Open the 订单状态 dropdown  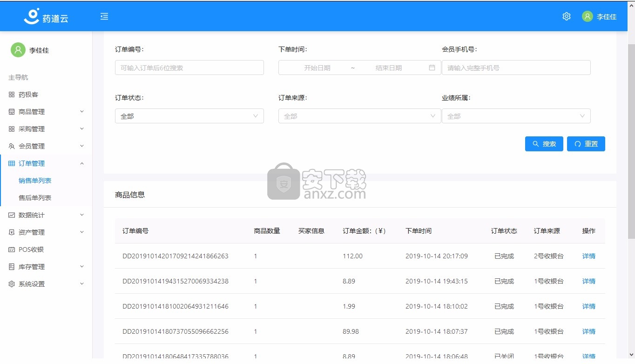(x=189, y=116)
